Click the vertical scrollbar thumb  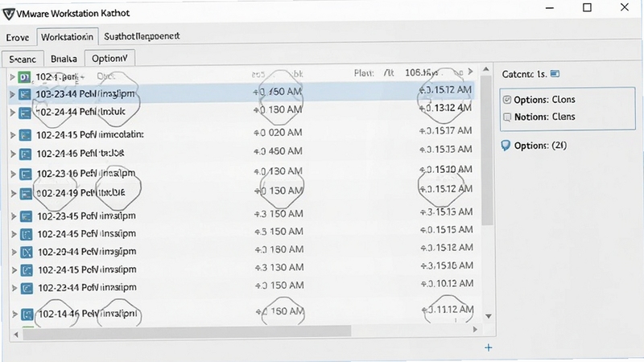click(487, 150)
